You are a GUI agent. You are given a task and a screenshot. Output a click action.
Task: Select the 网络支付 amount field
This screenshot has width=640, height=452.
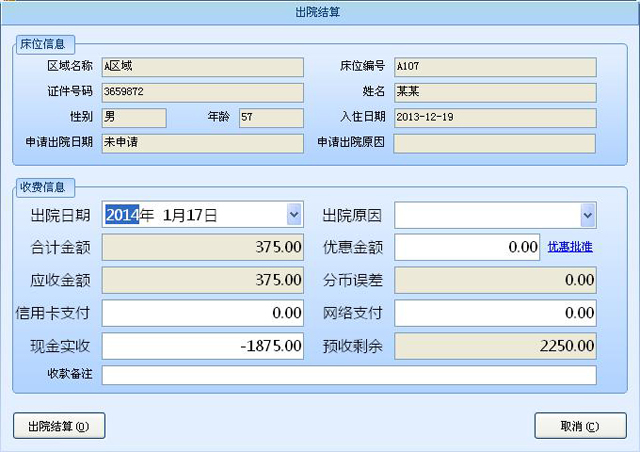pos(495,313)
